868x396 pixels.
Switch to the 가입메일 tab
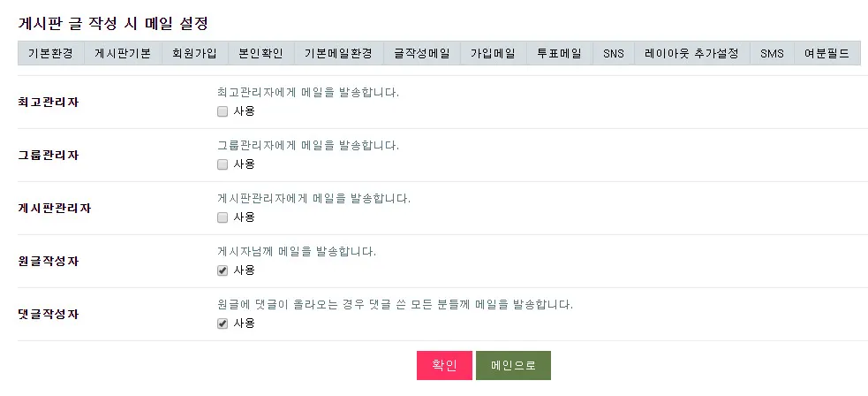(493, 53)
